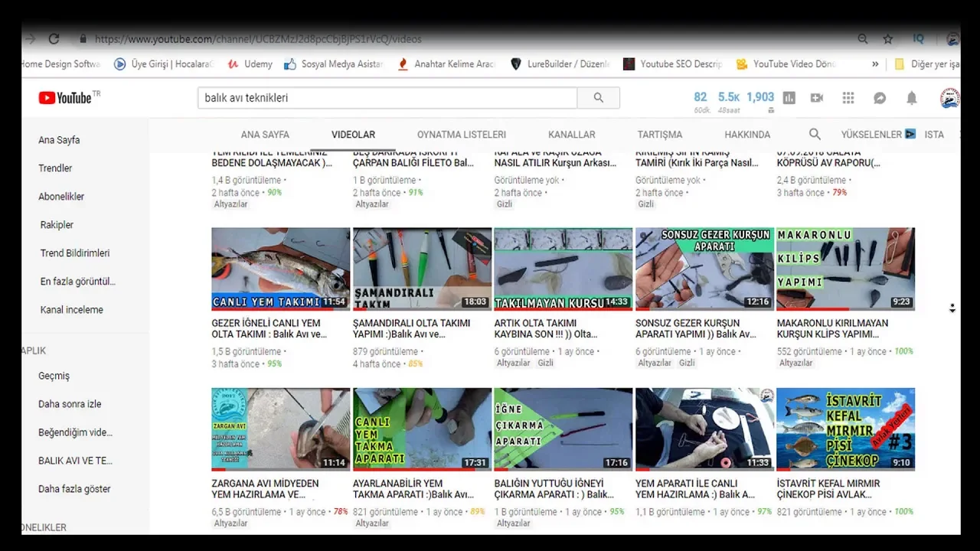Open the Anahtar Kelime Aracı bookmark
Screen dimensions: 980x551
446,64
